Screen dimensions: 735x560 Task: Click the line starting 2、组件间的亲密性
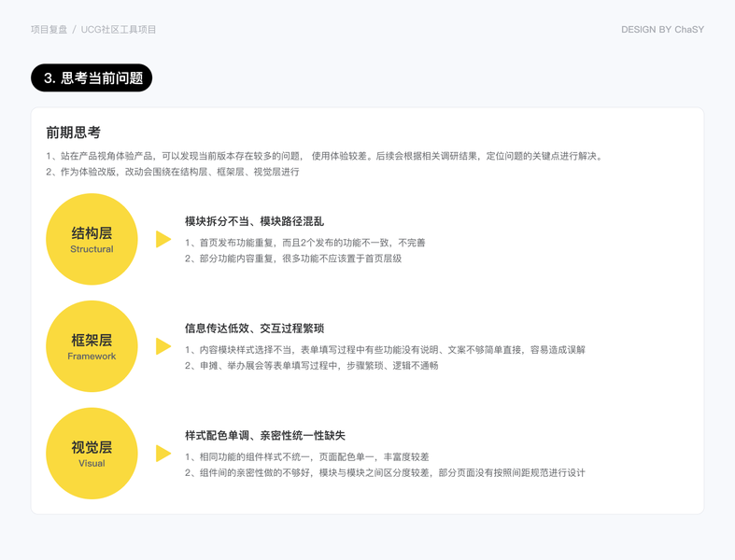point(386,473)
